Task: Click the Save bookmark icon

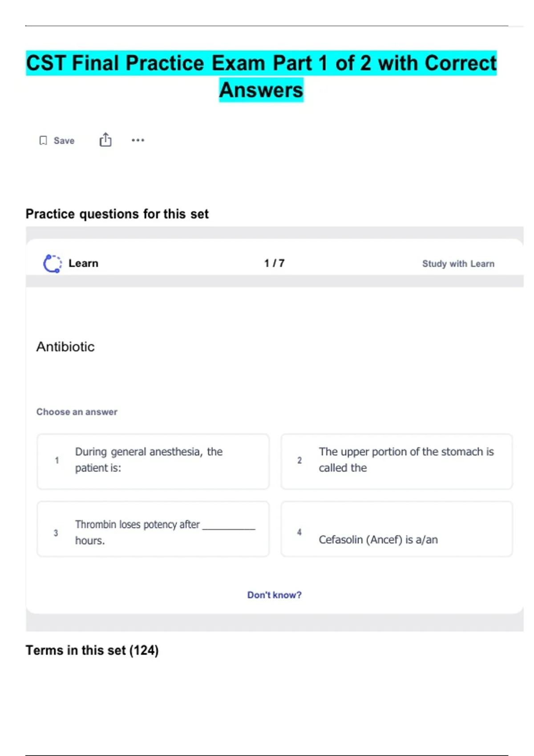Action: coord(43,141)
